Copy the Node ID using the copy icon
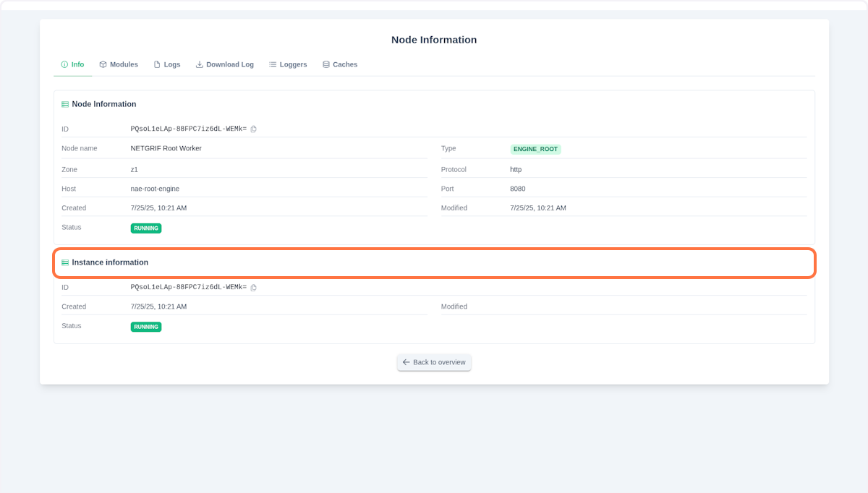 (254, 129)
